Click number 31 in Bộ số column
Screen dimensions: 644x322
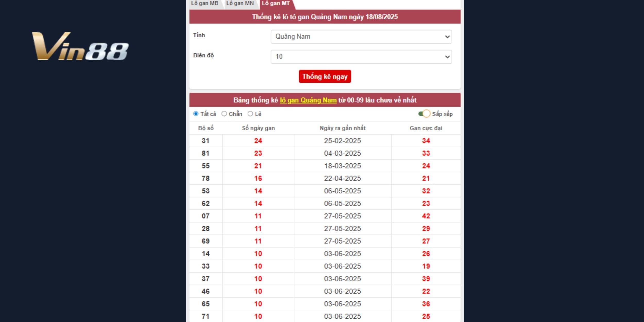coord(206,141)
